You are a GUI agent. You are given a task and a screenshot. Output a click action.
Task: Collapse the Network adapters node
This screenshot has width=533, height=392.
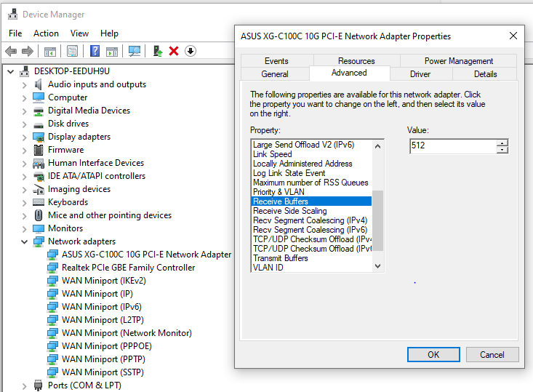pyautogui.click(x=25, y=241)
